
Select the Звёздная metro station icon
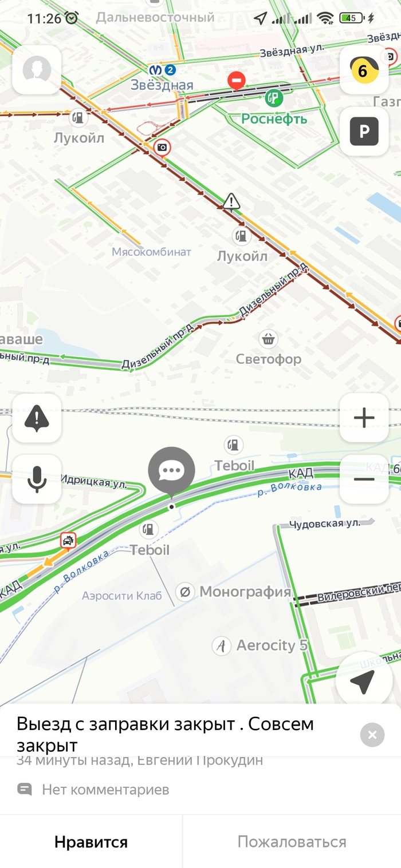[x=162, y=70]
